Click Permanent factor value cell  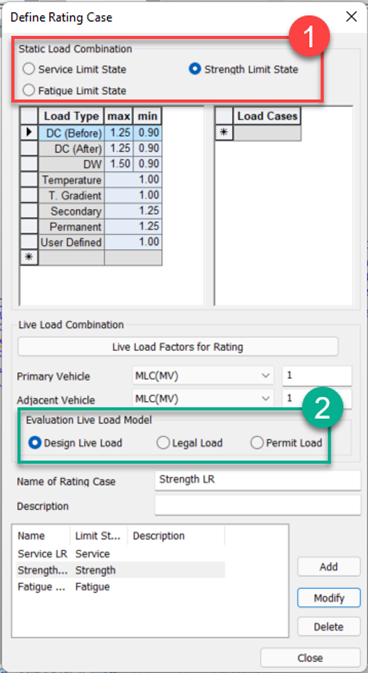[x=133, y=227]
